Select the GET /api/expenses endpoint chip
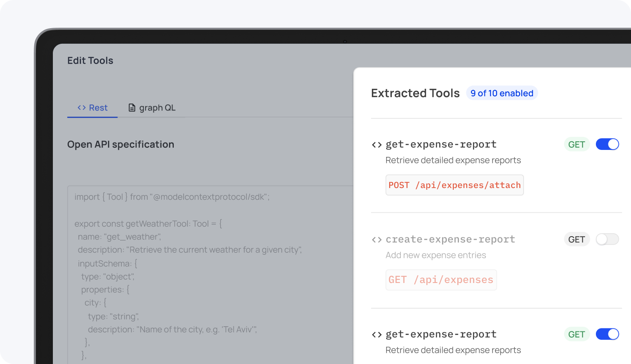Image resolution: width=631 pixels, height=364 pixels. pyautogui.click(x=441, y=280)
